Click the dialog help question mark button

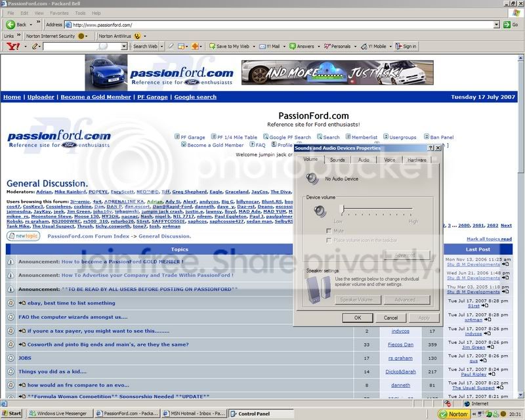431,148
